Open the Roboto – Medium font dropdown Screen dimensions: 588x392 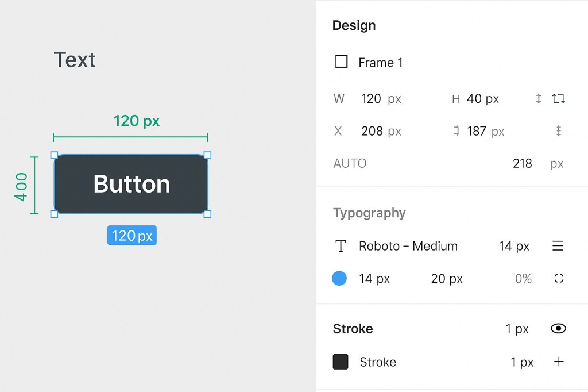tap(408, 246)
